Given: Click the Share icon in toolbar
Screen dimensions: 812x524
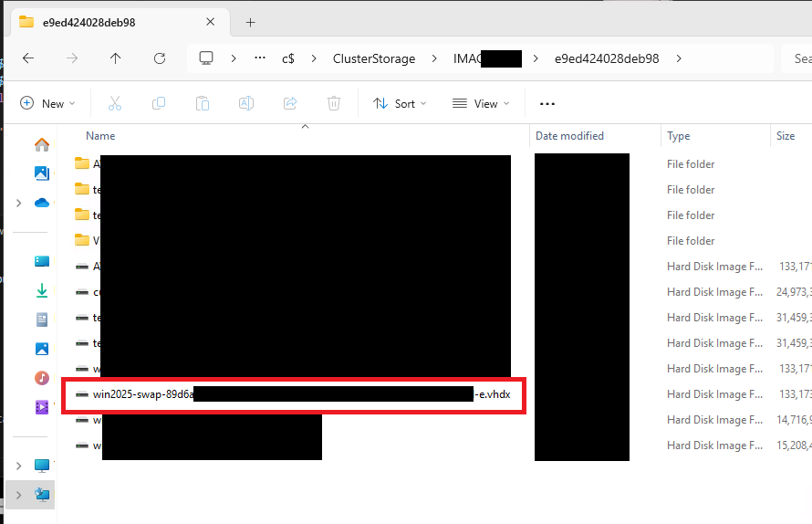Looking at the screenshot, I should 290,103.
